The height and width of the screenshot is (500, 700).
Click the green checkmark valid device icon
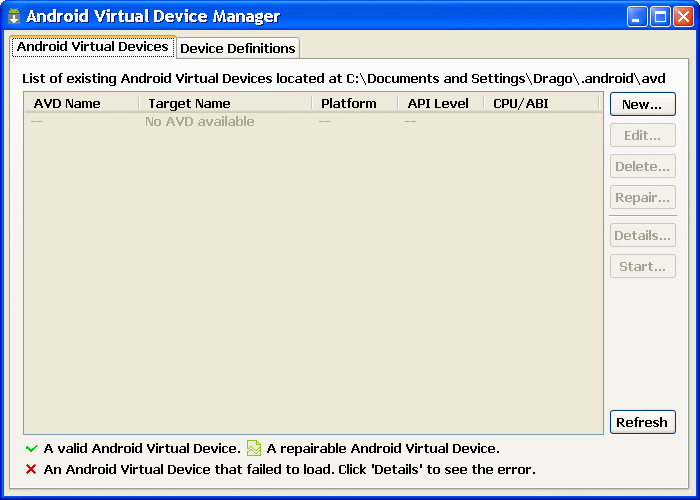point(32,448)
